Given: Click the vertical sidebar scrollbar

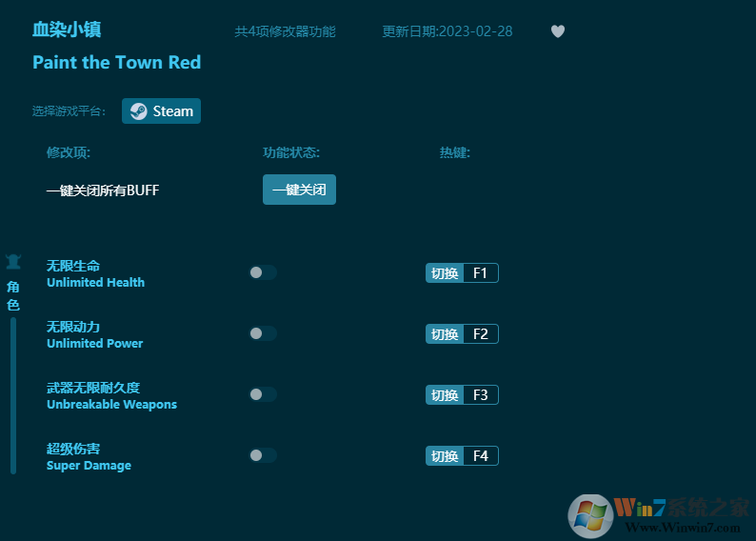Looking at the screenshot, I should 13,395.
